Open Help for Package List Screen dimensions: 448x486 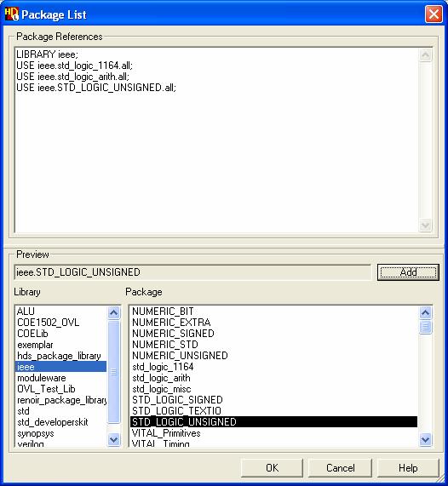[x=408, y=468]
